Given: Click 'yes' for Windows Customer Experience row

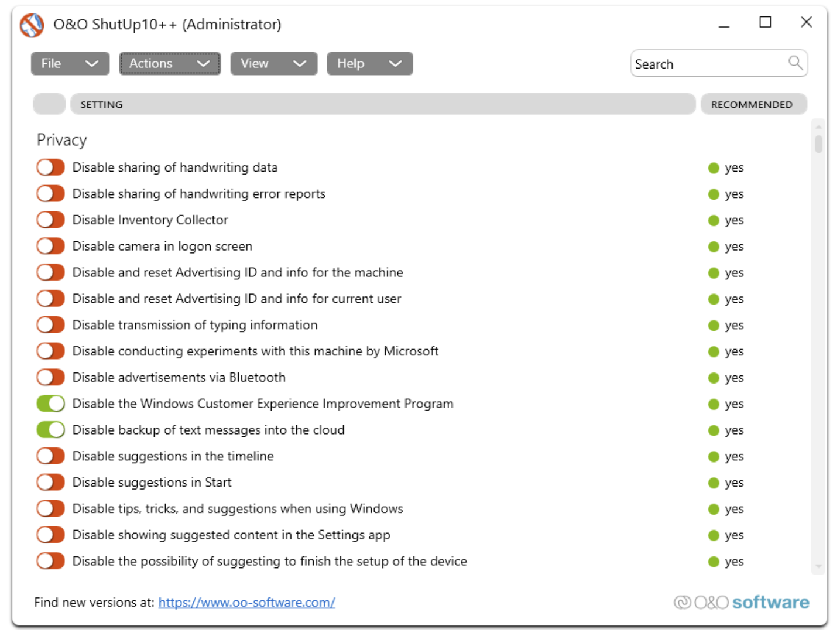Looking at the screenshot, I should tap(734, 405).
